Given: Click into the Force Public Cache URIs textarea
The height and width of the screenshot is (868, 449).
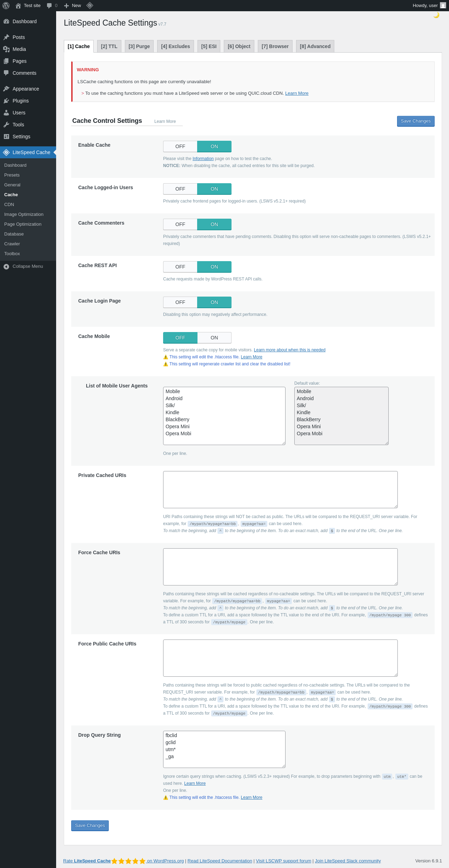Looking at the screenshot, I should tap(280, 658).
